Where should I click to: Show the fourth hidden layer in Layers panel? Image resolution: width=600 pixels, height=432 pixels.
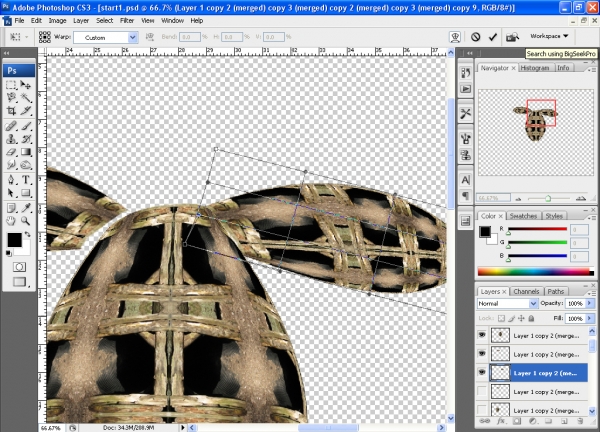(x=482, y=391)
